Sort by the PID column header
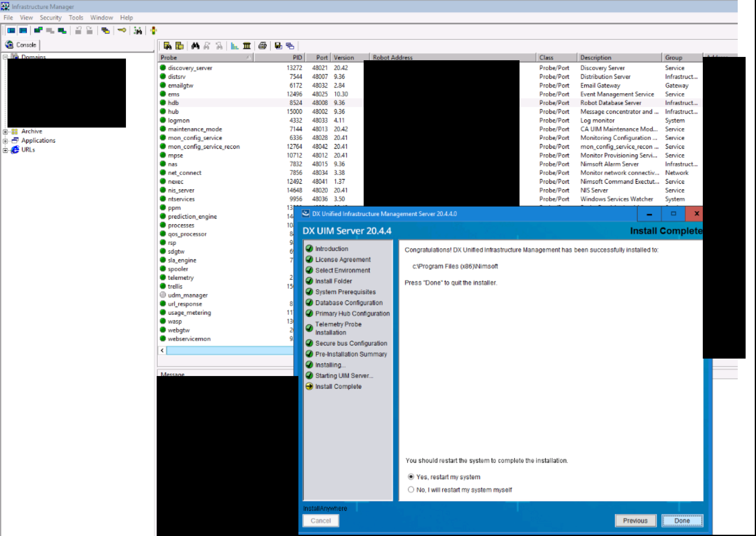This screenshot has width=756, height=536. [279, 57]
